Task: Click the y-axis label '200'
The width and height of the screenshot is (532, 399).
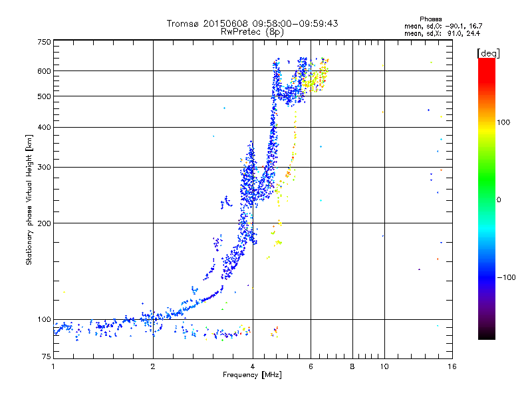Action: coord(44,223)
